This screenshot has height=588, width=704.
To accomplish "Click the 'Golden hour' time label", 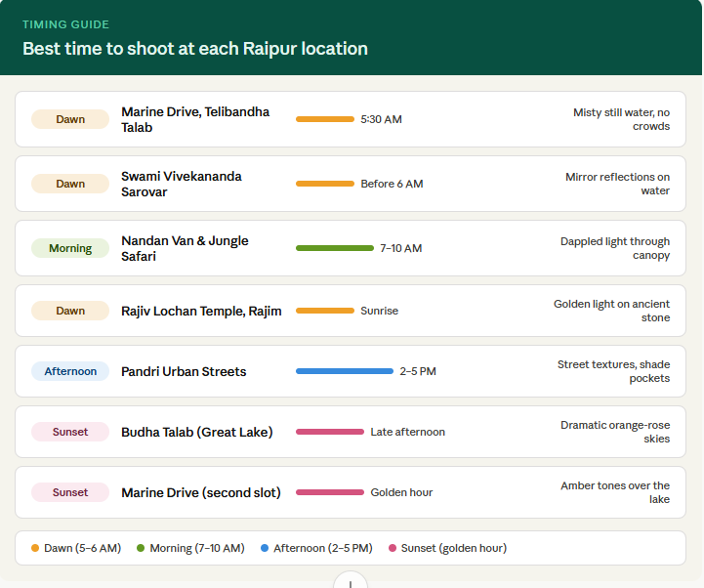I will coord(401,492).
